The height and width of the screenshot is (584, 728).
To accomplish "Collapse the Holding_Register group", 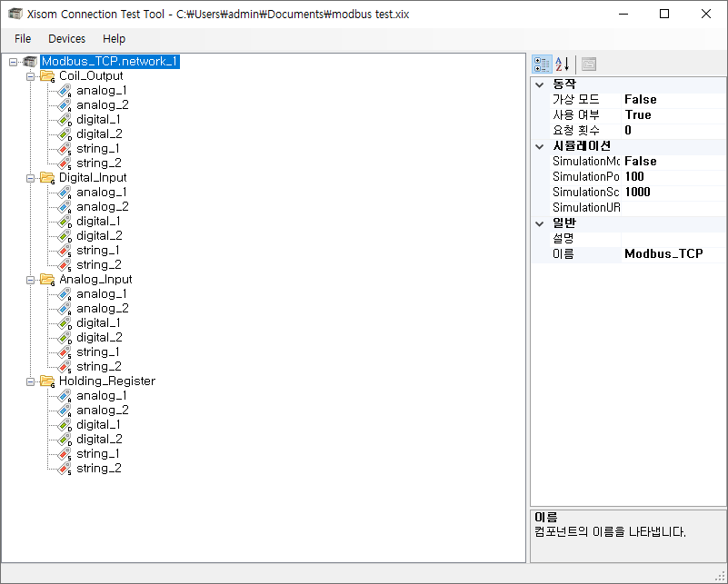I will coord(30,381).
